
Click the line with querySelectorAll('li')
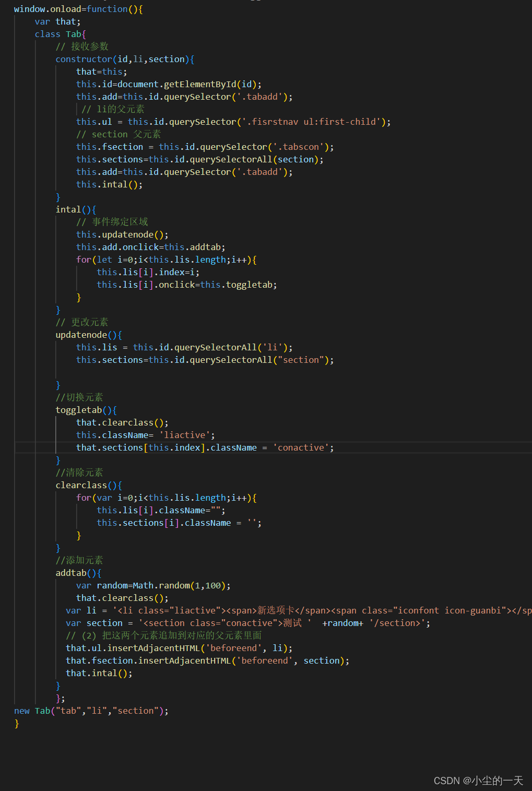coord(184,347)
